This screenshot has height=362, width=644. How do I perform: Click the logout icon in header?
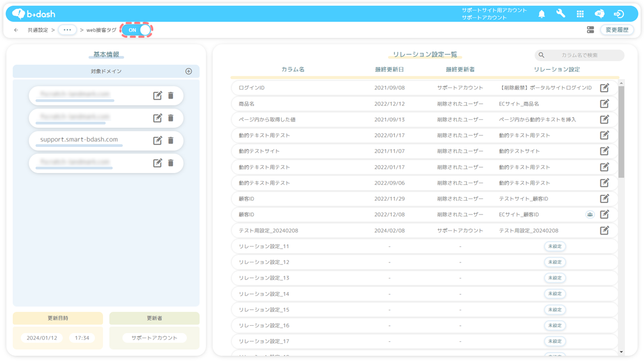pyautogui.click(x=618, y=14)
